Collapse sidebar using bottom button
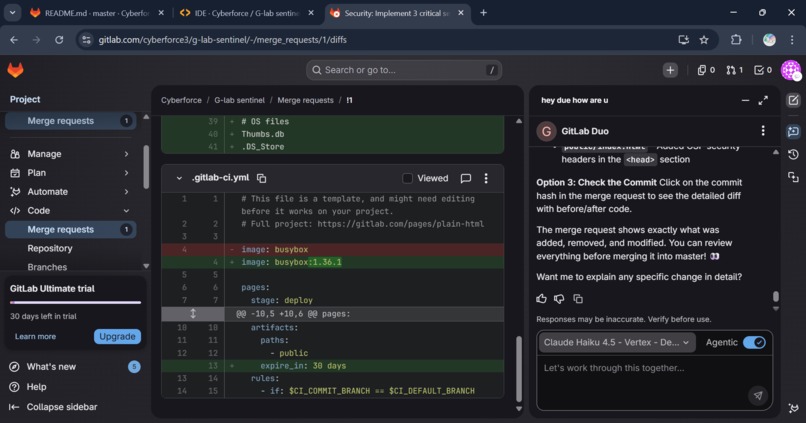This screenshot has width=806, height=423. pos(53,407)
